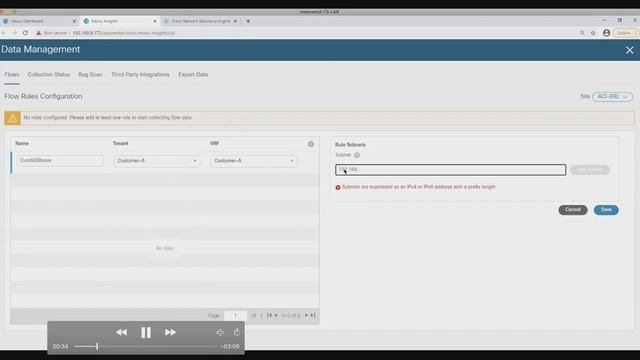Rewind the video playback
Screen dimensions: 640x360
coord(121,332)
